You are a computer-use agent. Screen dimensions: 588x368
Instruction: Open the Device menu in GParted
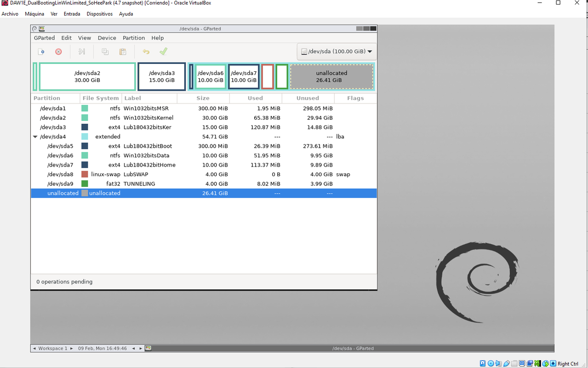[107, 38]
